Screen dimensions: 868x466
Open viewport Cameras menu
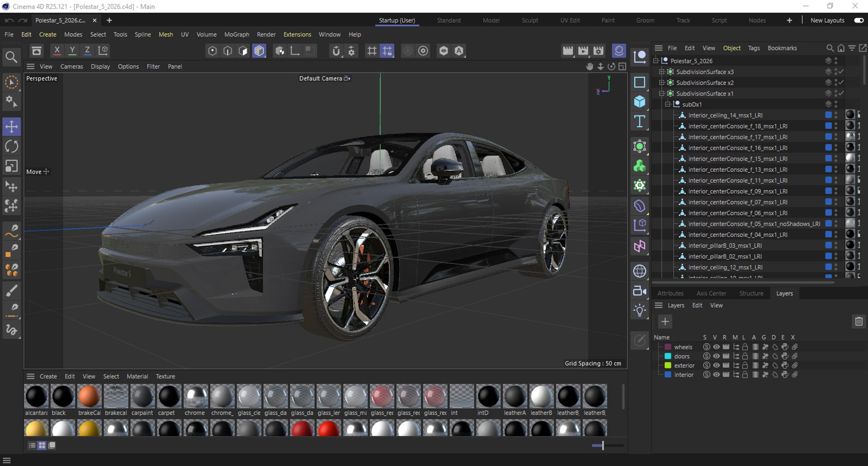tap(71, 66)
